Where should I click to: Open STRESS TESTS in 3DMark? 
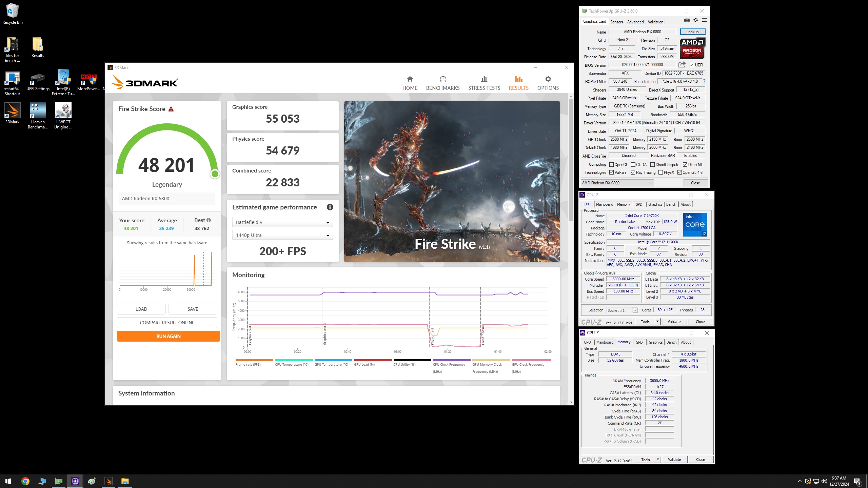click(484, 83)
